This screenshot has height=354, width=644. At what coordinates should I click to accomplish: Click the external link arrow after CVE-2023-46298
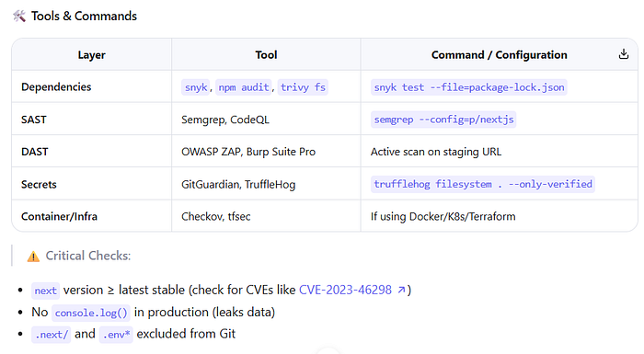click(401, 290)
